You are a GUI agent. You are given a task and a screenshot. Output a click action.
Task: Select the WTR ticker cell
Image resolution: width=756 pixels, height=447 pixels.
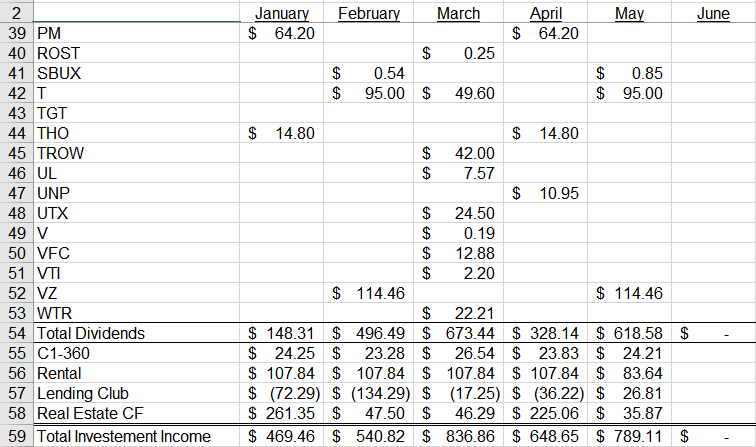click(x=136, y=313)
